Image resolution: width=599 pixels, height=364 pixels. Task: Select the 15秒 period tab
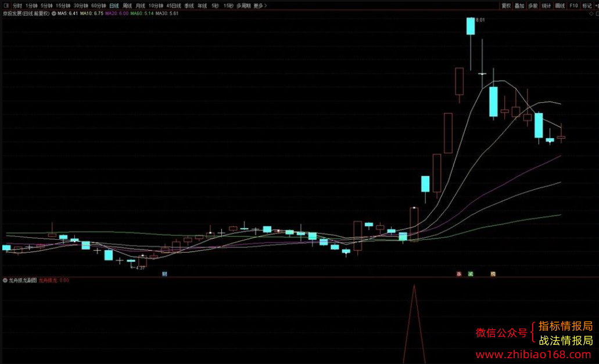(228, 6)
